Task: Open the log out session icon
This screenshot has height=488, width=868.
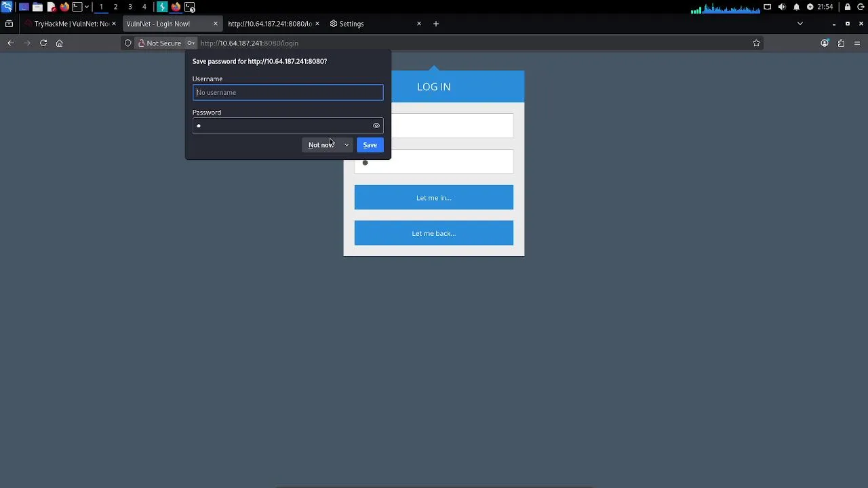Action: point(861,7)
